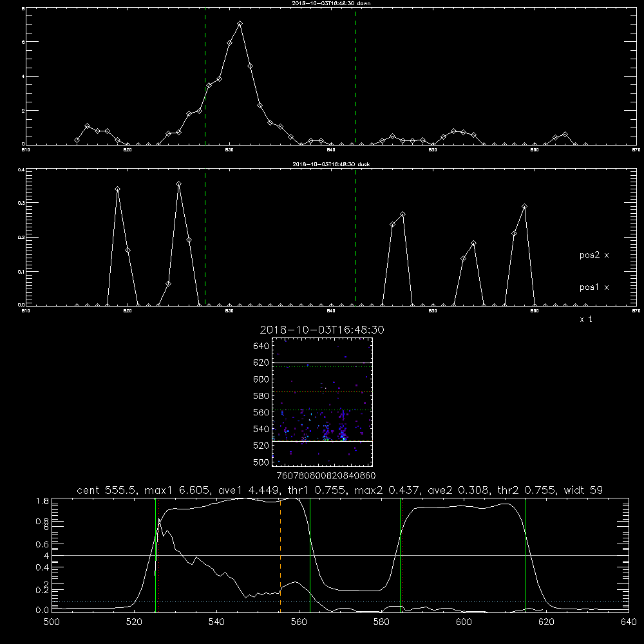The height and width of the screenshot is (644, 644).
Task: Click the 'x t' label
Action: click(585, 319)
